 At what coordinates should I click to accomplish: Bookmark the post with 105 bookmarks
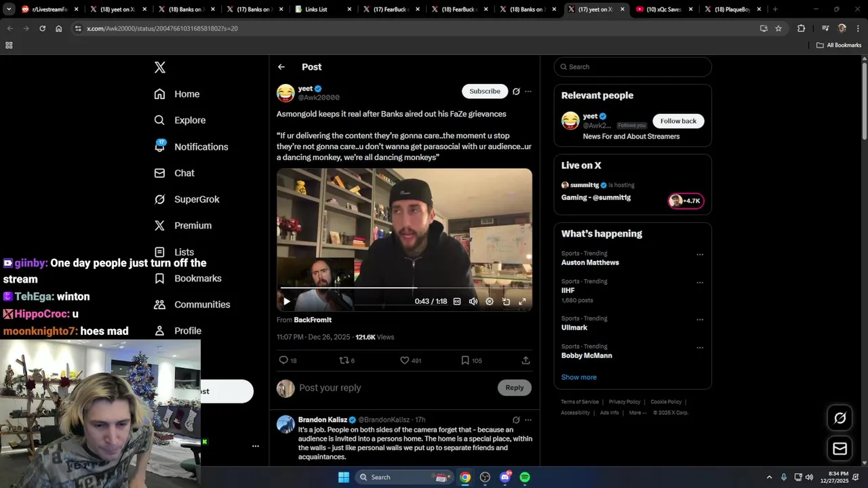pos(471,361)
